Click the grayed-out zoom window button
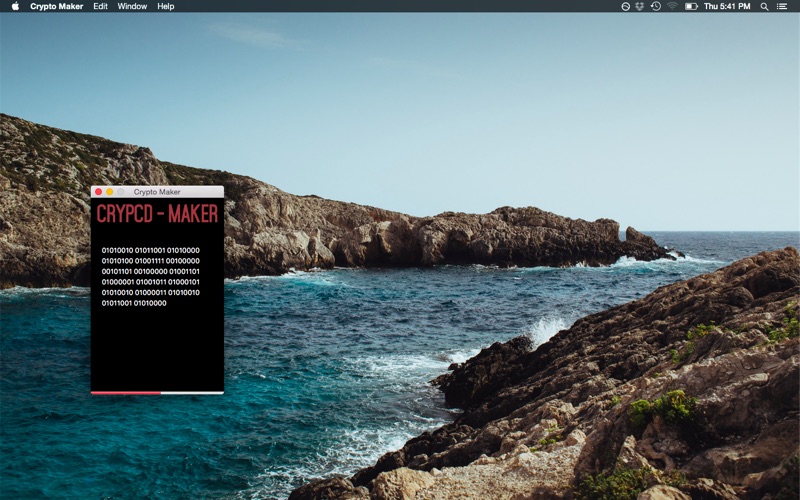This screenshot has height=500, width=800. click(120, 192)
